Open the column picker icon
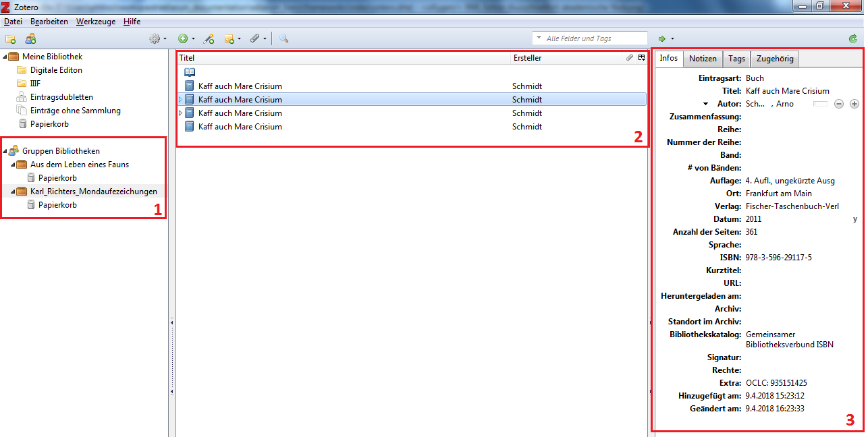 point(642,58)
